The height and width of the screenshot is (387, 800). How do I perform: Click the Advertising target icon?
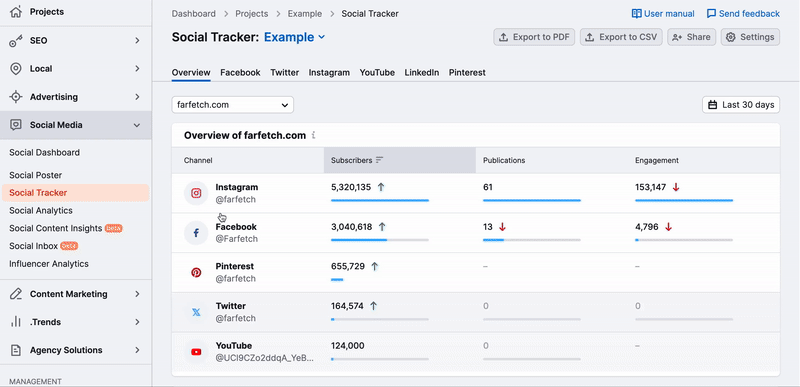[x=16, y=97]
